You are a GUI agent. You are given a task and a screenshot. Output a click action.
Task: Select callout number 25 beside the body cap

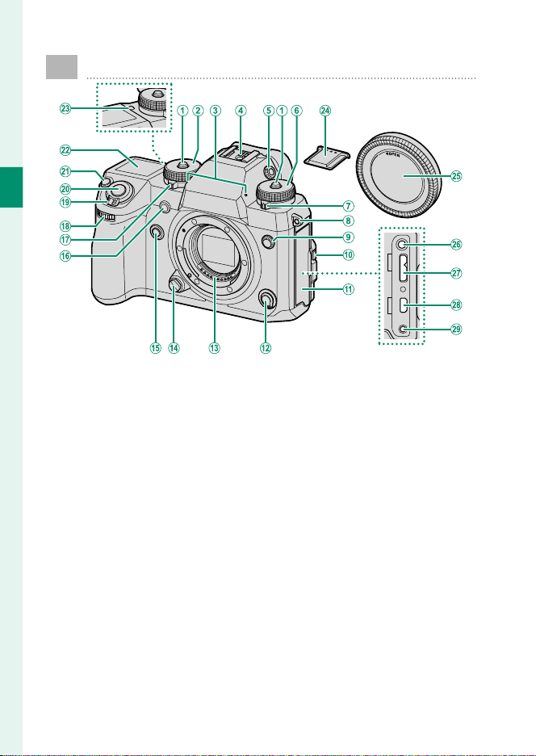pos(456,176)
